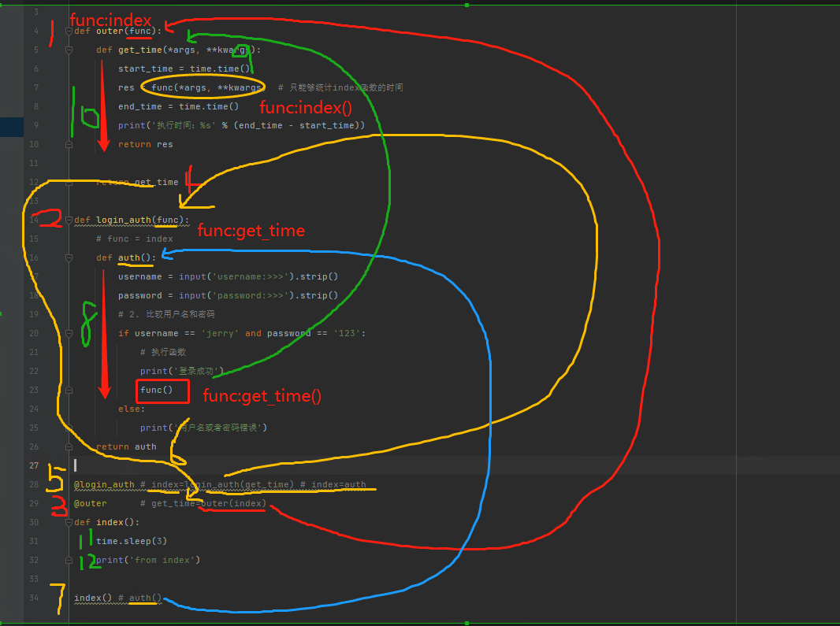The height and width of the screenshot is (626, 840).
Task: Click the fold-end marker beside return res
Action: [x=69, y=145]
